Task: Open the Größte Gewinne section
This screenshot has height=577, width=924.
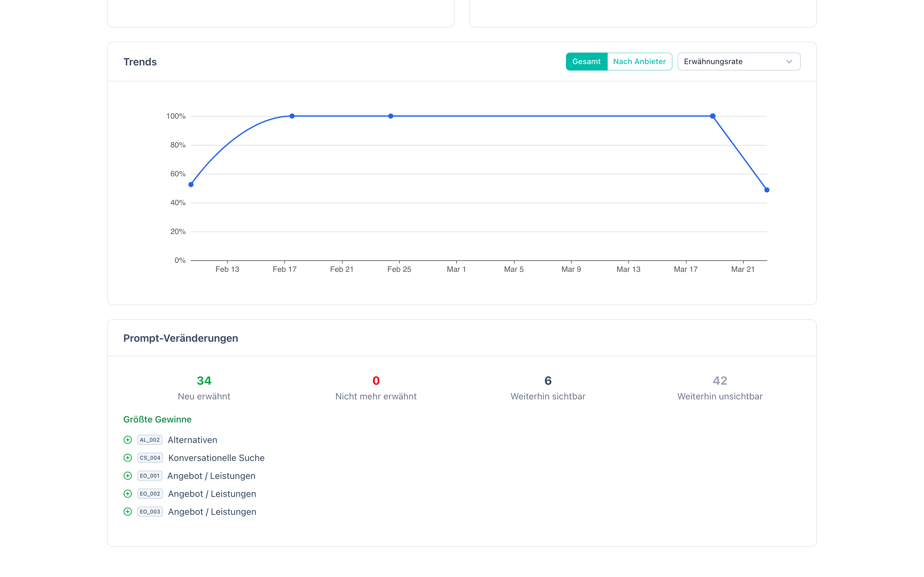Action: [157, 419]
